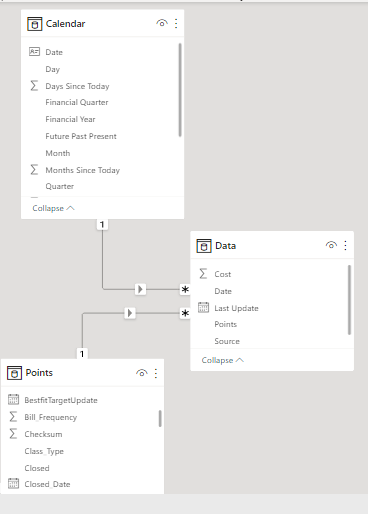The height and width of the screenshot is (514, 368).
Task: Open more options menu for Calendar table
Action: coord(176,23)
